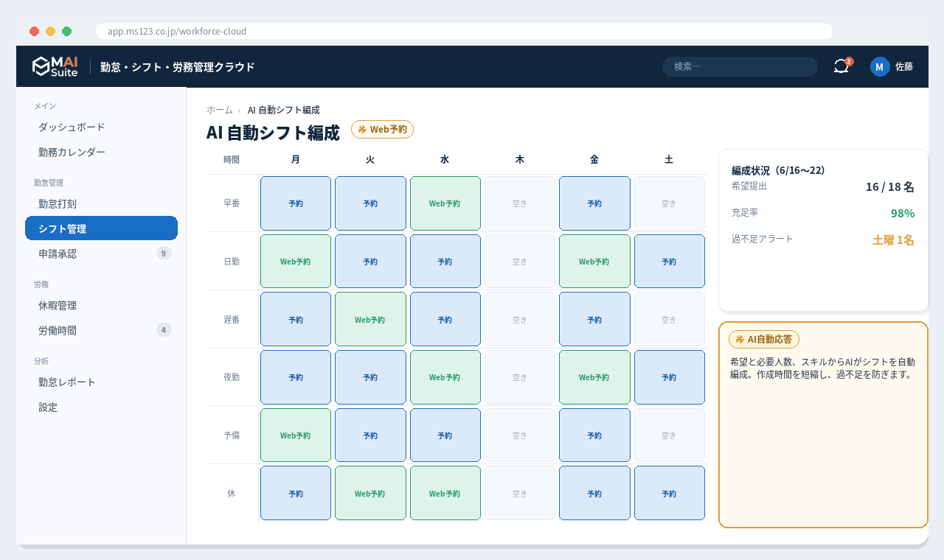Click the 木 column header

[x=520, y=159]
